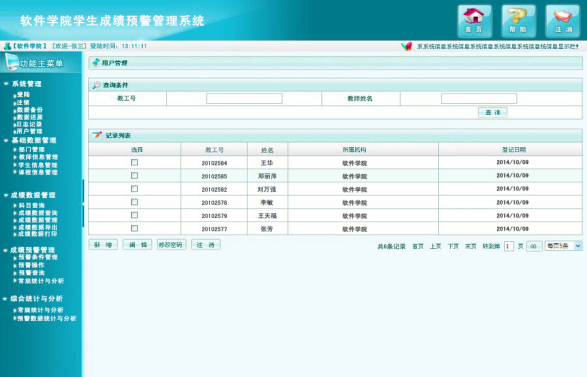The height and width of the screenshot is (377, 587).
Task: Open 数据备份 in sidebar
Action: coord(30,110)
